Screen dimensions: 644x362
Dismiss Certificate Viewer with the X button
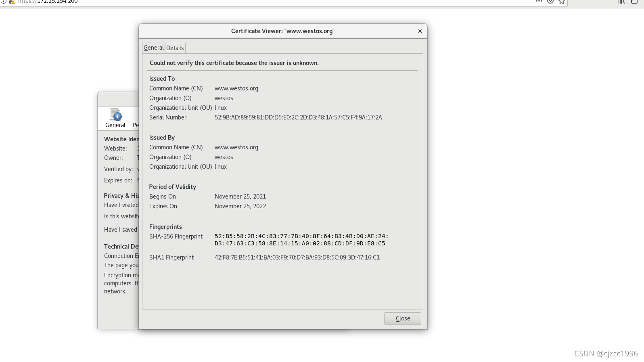pos(420,31)
